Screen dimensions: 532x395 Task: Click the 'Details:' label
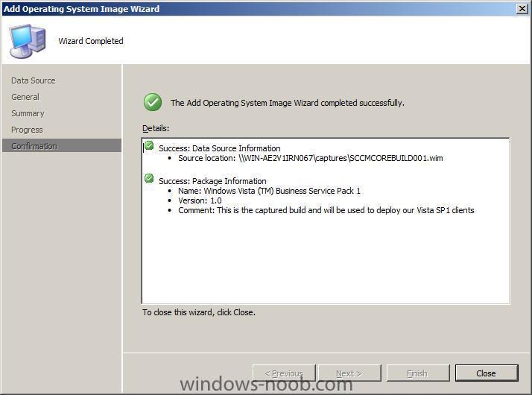pos(156,128)
